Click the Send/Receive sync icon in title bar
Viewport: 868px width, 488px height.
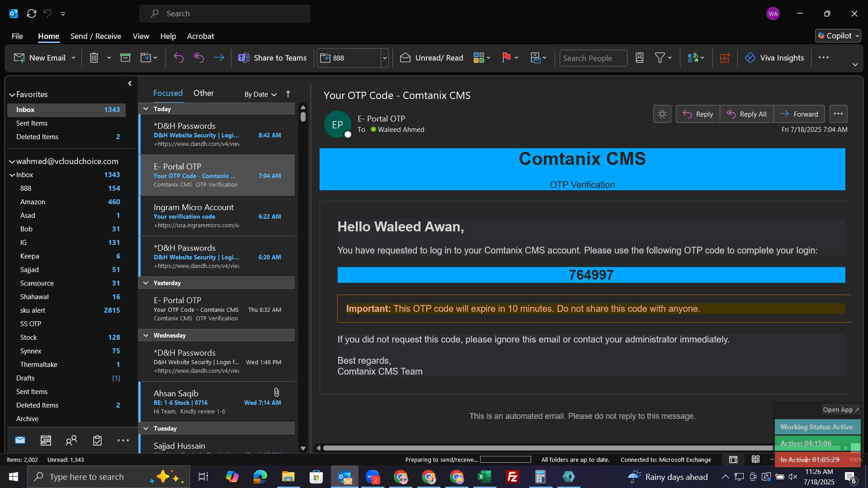click(x=32, y=14)
